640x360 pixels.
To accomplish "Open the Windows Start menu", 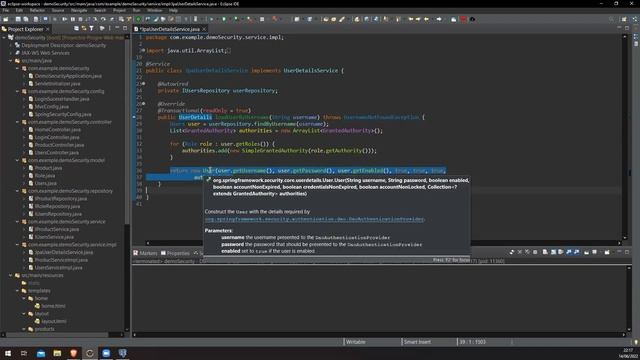I will coord(8,353).
